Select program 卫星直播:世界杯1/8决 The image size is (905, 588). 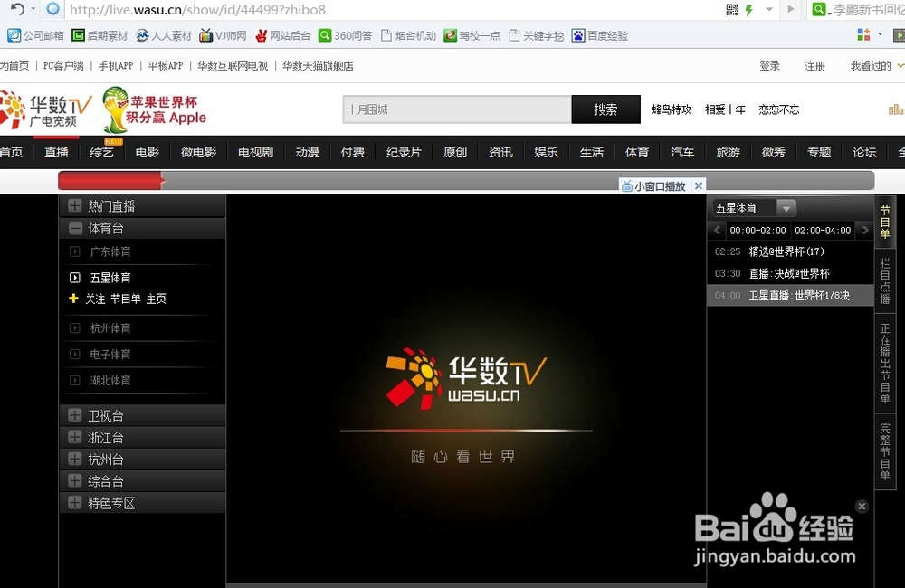790,296
